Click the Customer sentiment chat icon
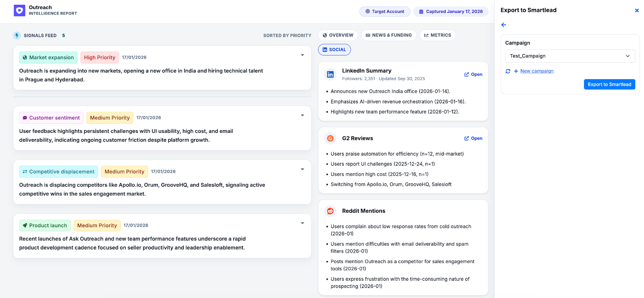The height and width of the screenshot is (298, 644). (x=25, y=118)
